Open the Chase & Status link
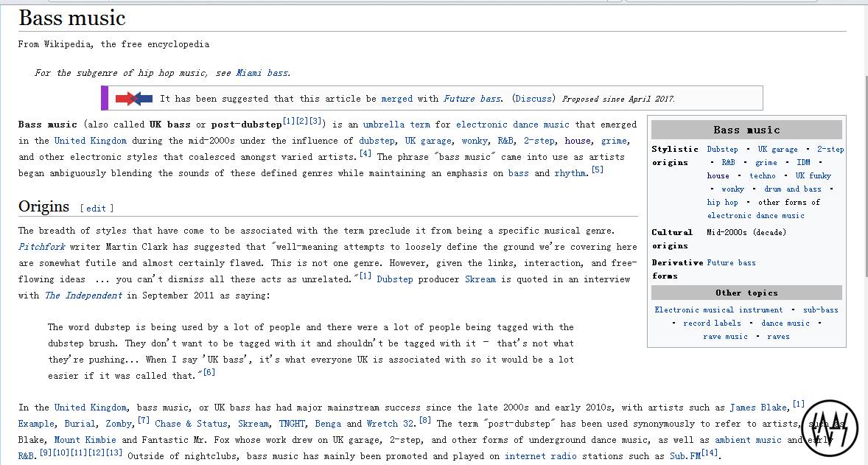The image size is (868, 465). tap(191, 424)
